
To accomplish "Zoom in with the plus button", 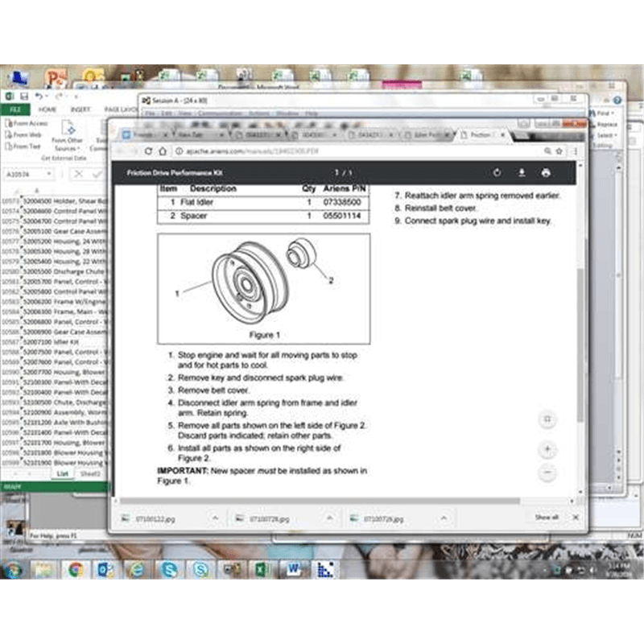I will (547, 450).
